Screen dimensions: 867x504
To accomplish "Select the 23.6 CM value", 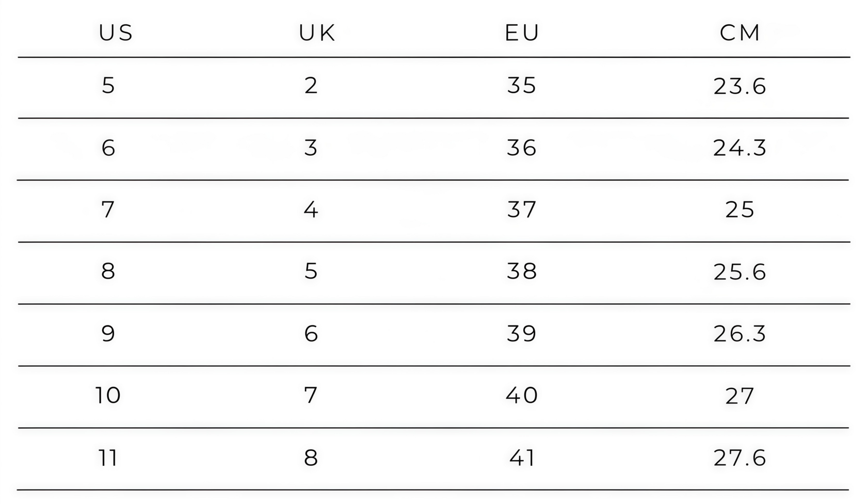I will tap(740, 87).
